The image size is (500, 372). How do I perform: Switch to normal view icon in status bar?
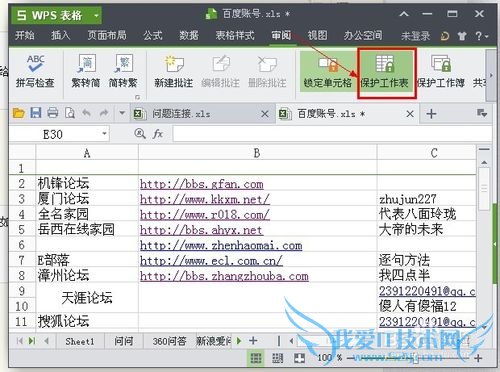pyautogui.click(x=256, y=358)
